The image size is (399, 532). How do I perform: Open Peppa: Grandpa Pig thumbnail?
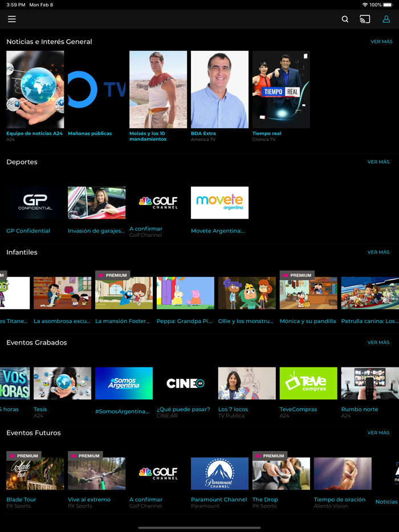(185, 293)
